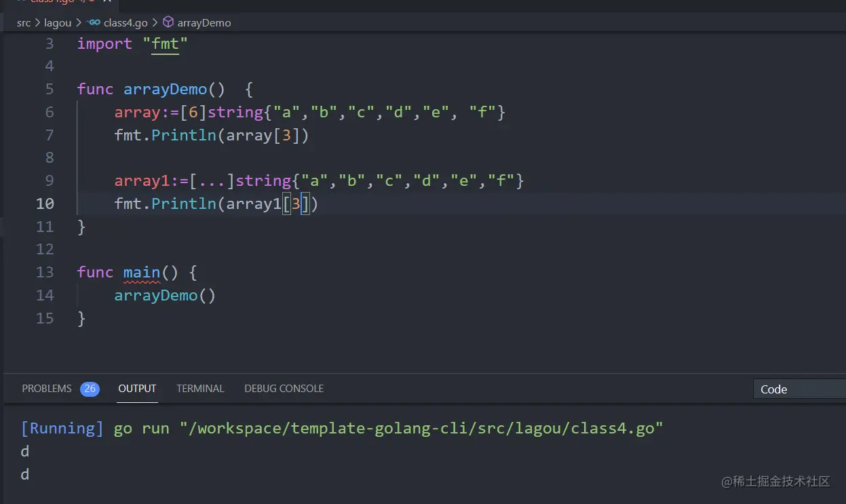
Task: Click the second 'd' output line
Action: tap(25, 474)
